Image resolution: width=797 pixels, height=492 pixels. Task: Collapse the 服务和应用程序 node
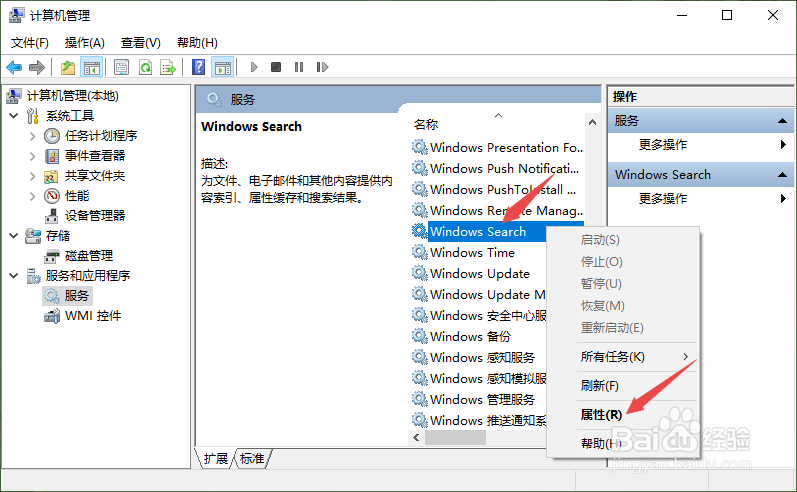pos(14,275)
